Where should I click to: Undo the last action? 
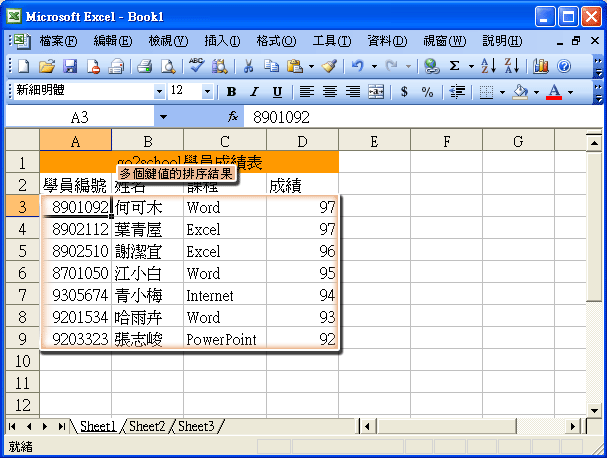tap(358, 67)
